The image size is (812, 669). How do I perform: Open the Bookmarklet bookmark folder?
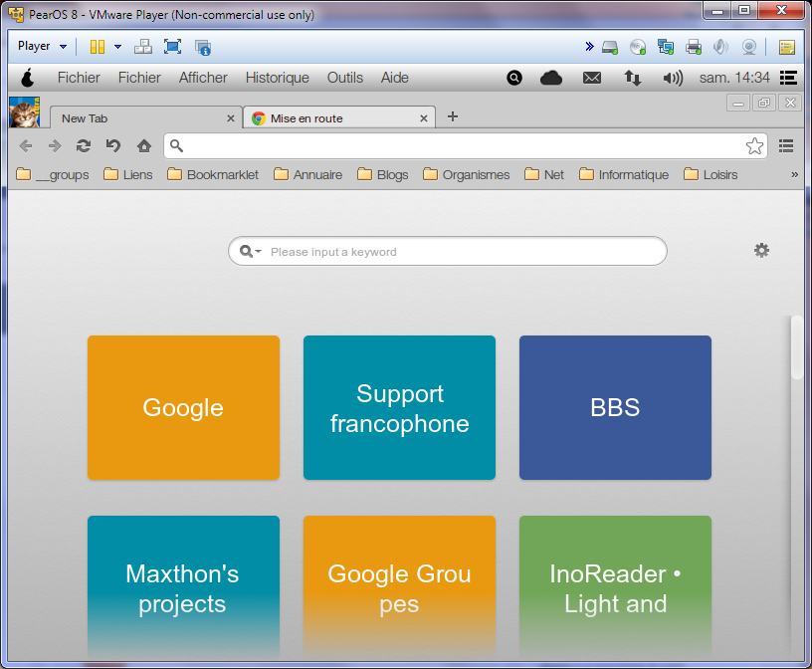point(213,174)
